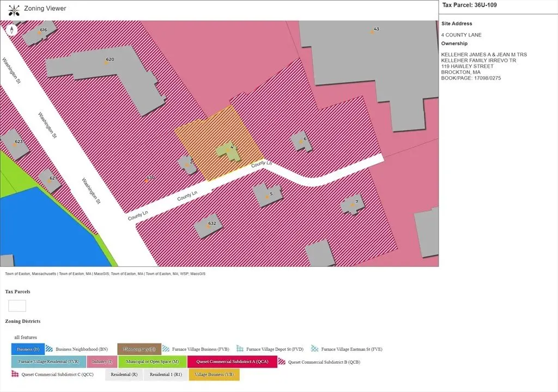Screen dimensions: 558x392
Task: Click the map attribution text below the map
Action: point(105,274)
